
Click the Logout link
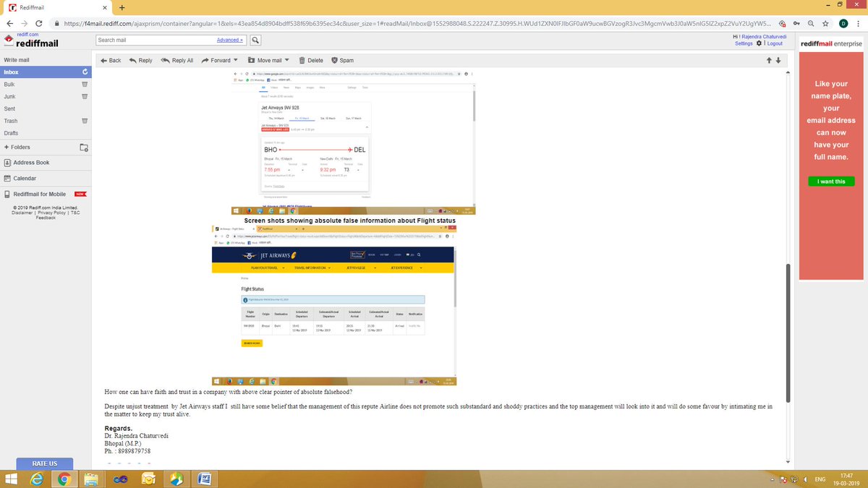coord(775,43)
